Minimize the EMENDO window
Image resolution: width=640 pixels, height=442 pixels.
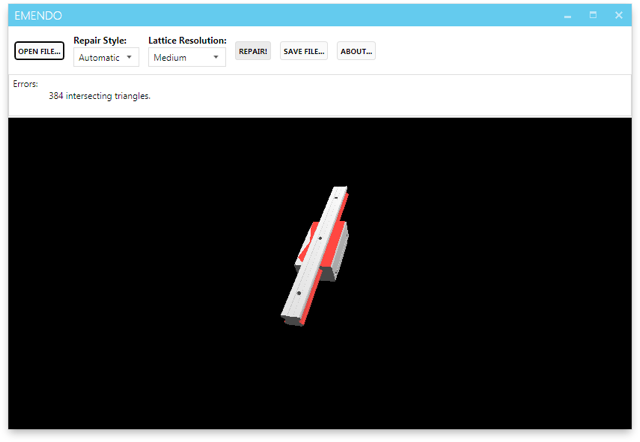567,15
